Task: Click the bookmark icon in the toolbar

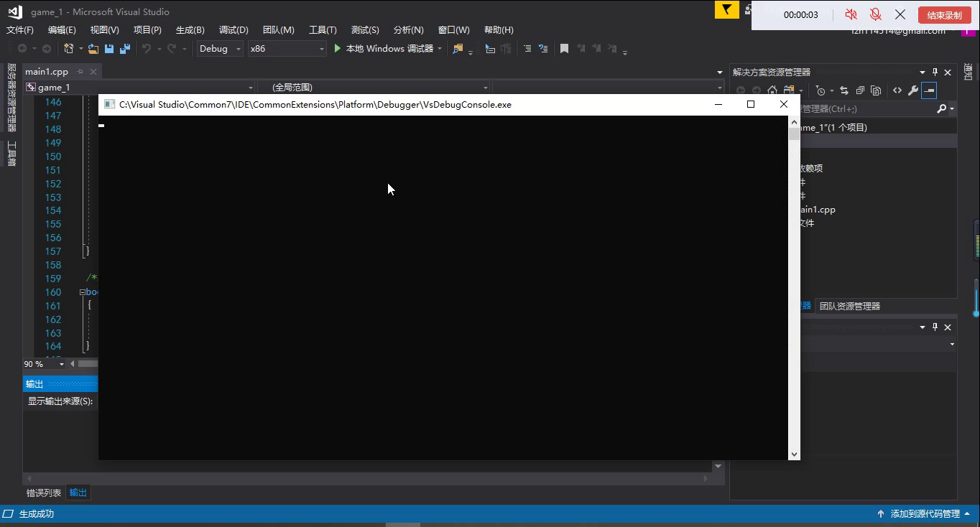Action: tap(564, 49)
